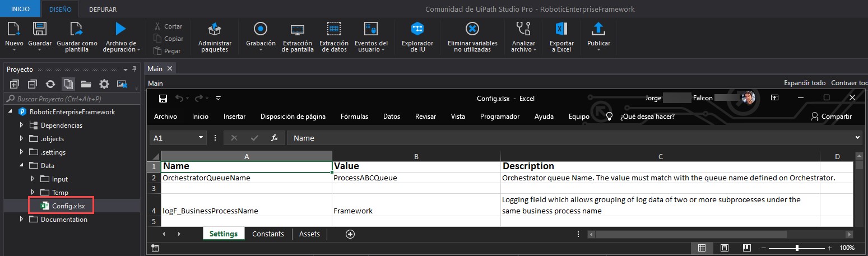The width and height of the screenshot is (868, 256).
Task: Add a new Excel sheet
Action: coord(350,234)
